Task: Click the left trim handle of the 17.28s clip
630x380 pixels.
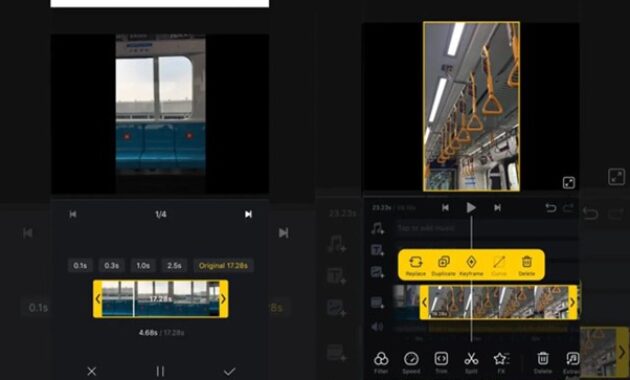Action: click(98, 299)
